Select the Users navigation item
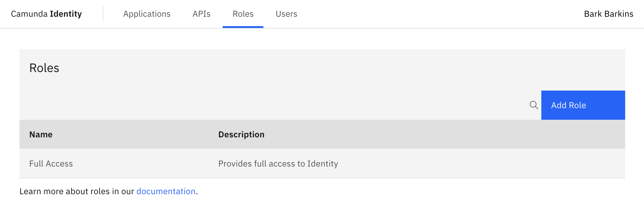 [286, 14]
